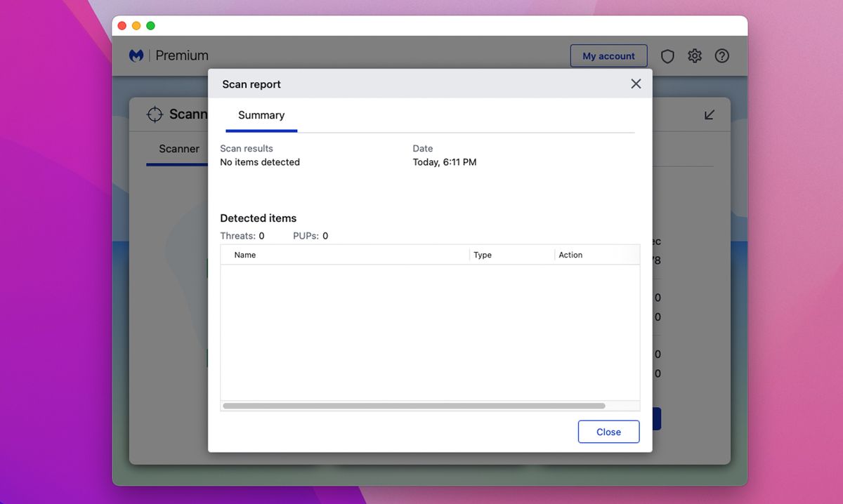Click the 'No items detected' text
The image size is (843, 504).
260,162
